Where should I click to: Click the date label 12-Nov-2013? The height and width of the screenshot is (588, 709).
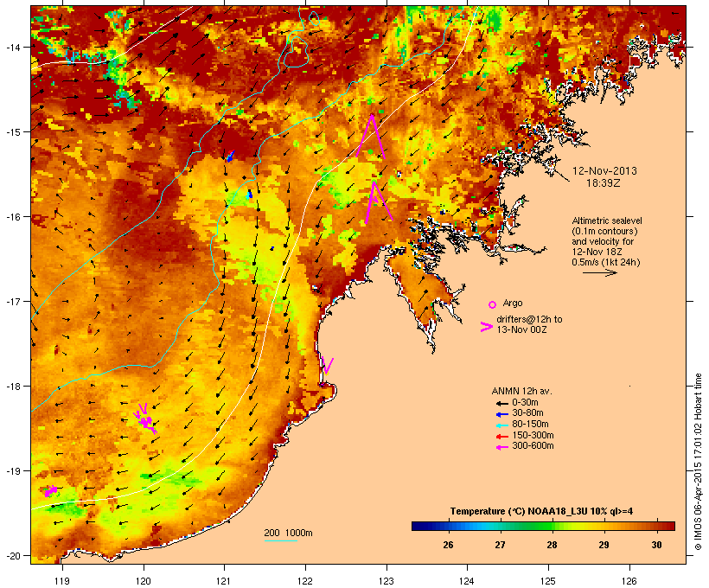(604, 171)
